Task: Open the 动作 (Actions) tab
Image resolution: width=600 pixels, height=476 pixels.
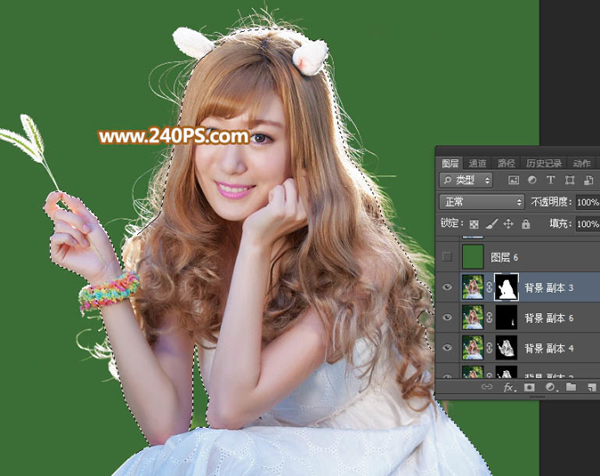Action: (x=582, y=163)
